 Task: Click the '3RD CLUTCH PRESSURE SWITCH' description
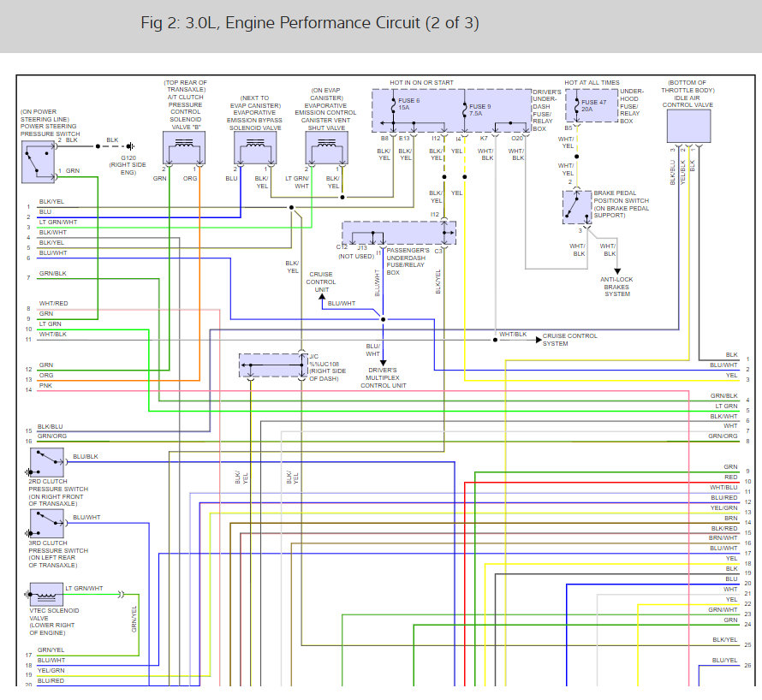pyautogui.click(x=58, y=554)
